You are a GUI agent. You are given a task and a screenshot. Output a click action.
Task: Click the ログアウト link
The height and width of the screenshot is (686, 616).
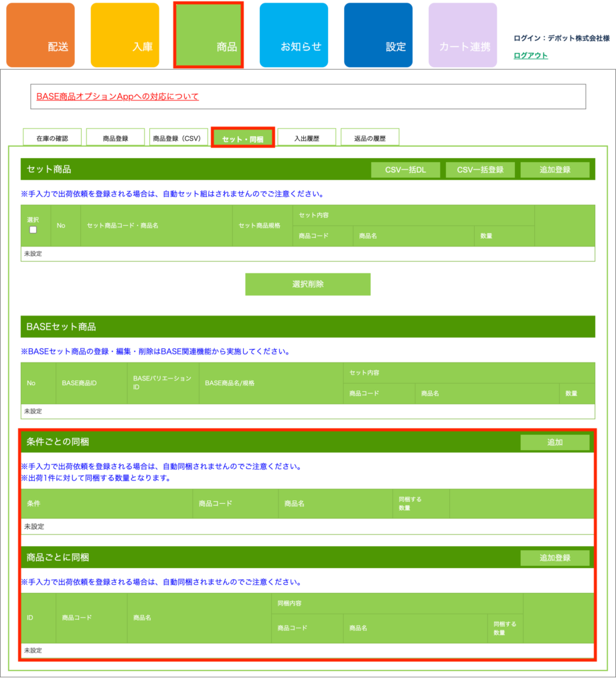coord(530,56)
